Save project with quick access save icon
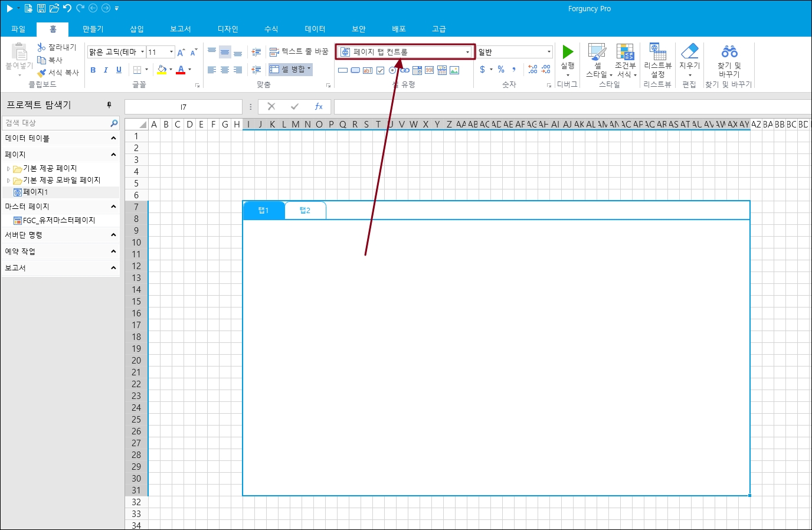This screenshot has height=530, width=812. pyautogui.click(x=41, y=8)
